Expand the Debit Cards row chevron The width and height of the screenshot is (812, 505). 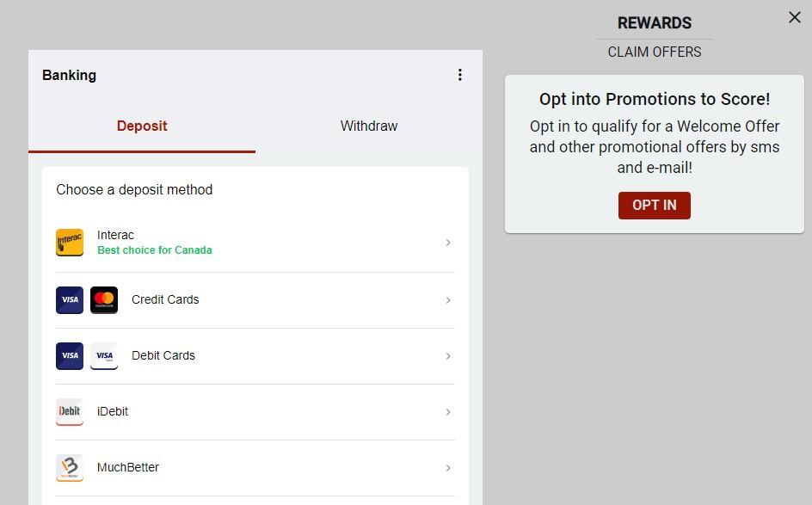pyautogui.click(x=448, y=356)
